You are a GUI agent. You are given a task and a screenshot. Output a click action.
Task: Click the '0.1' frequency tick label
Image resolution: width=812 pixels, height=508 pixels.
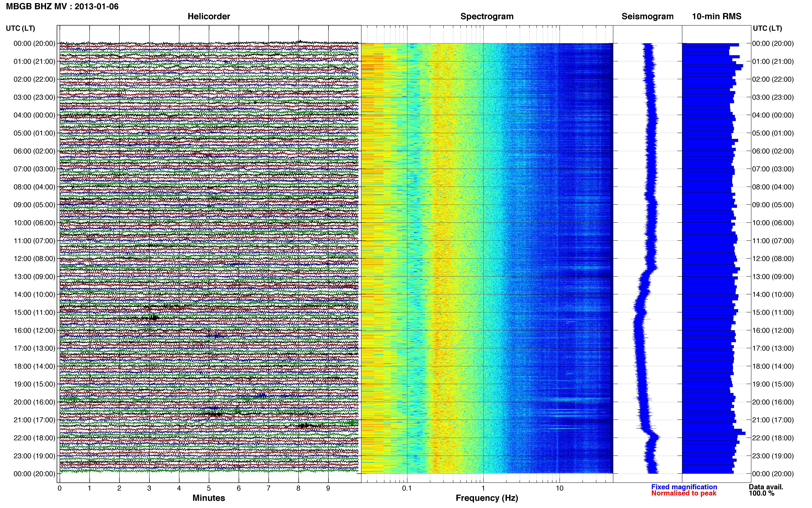click(x=407, y=488)
